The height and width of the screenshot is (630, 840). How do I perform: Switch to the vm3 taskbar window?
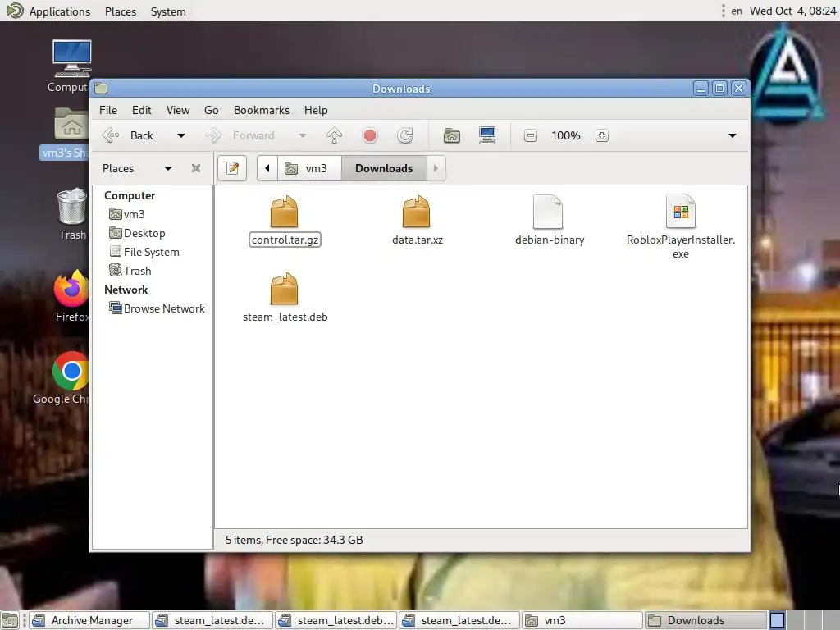[x=582, y=620]
